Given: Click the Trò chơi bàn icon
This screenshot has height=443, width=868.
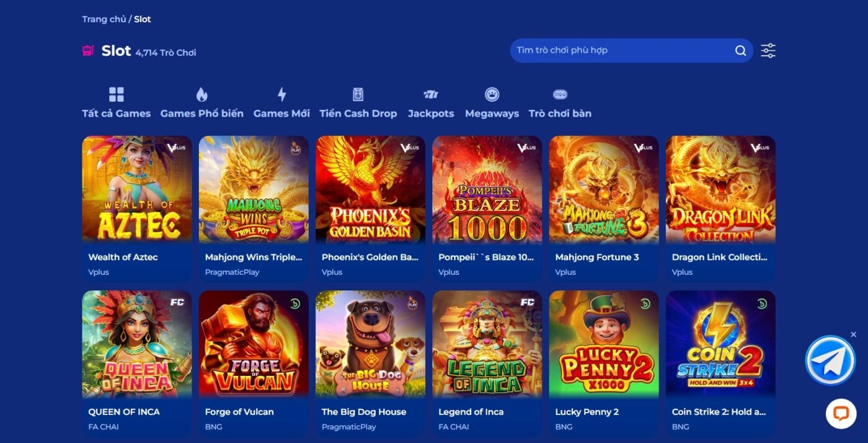Looking at the screenshot, I should point(560,94).
